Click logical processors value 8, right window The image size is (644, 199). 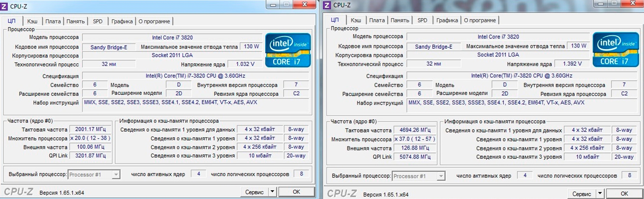[629, 175]
